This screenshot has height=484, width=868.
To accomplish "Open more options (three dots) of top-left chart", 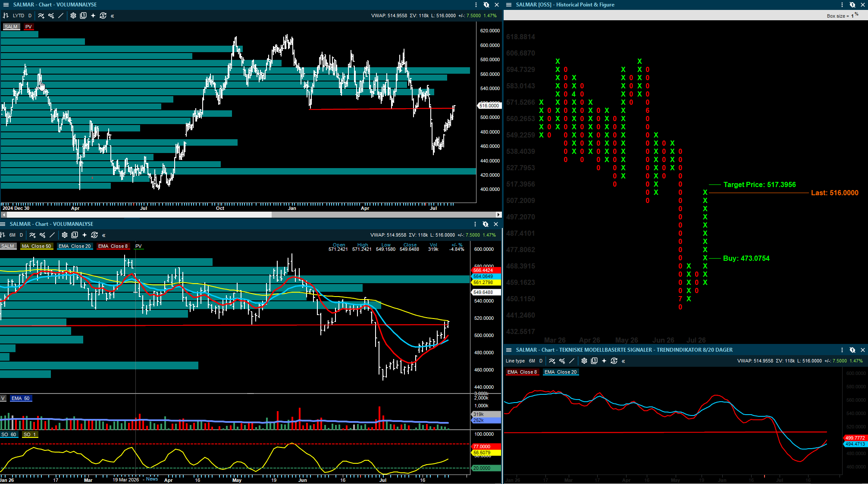I will click(x=476, y=5).
